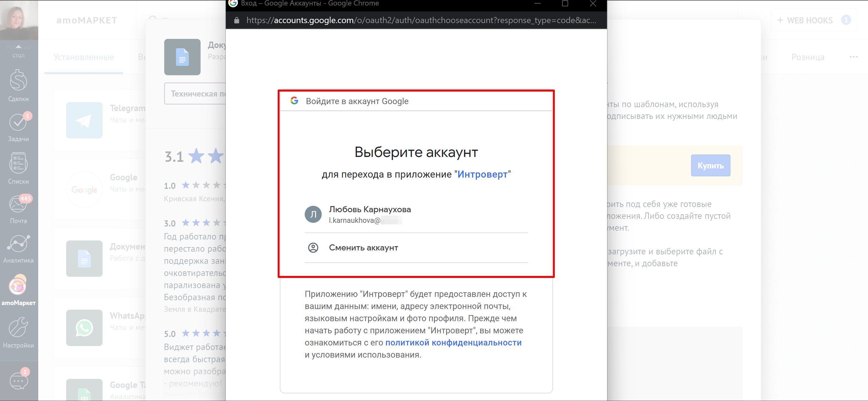Click the lock icon in address bar
Screen dimensions: 868x401
point(236,20)
